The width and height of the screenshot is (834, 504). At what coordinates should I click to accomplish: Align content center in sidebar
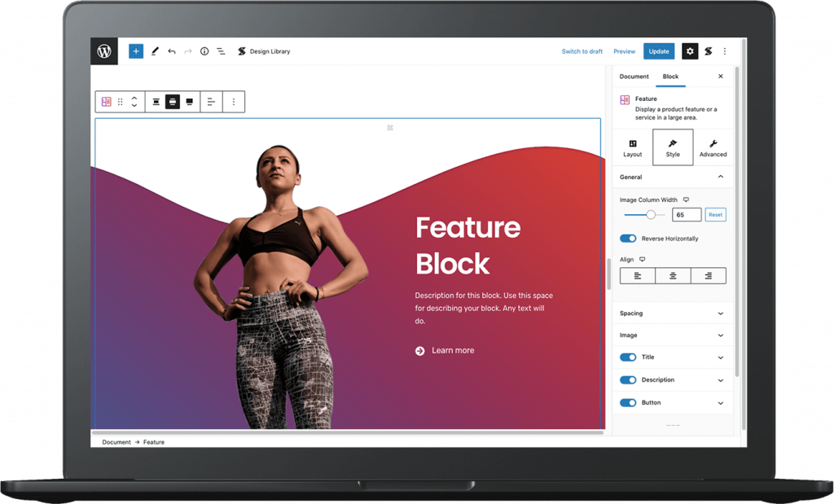click(x=673, y=276)
